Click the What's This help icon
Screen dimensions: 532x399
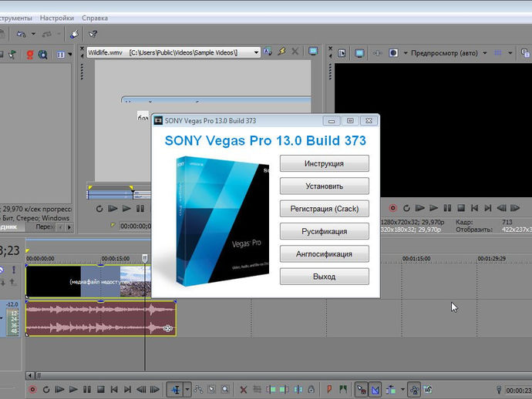point(93,34)
